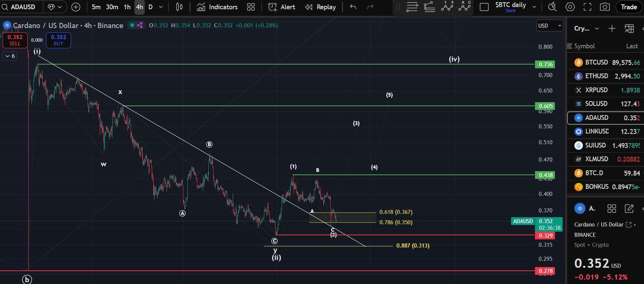Undo the last chart action
The image size is (644, 284).
[353, 7]
